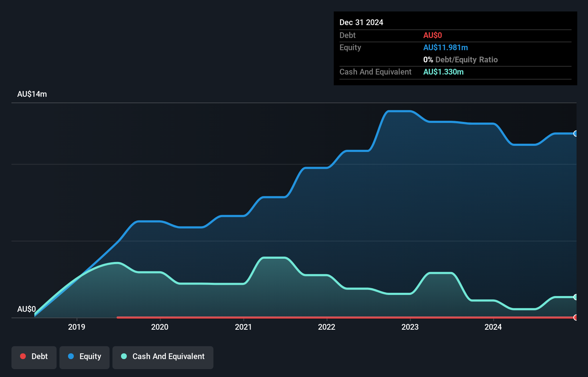Click the 0% Debt/Equity Ratio text

tap(461, 59)
